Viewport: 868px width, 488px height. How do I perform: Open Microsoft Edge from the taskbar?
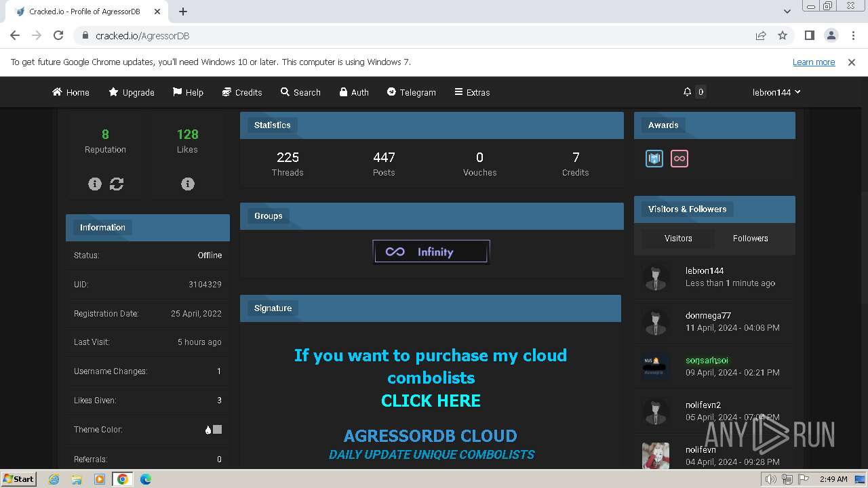pyautogui.click(x=145, y=479)
